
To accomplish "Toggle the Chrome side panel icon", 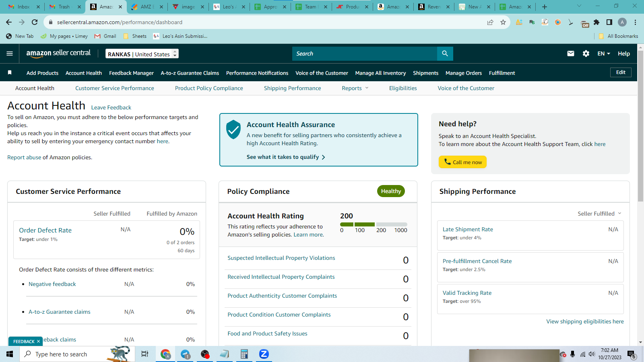I will tap(609, 22).
